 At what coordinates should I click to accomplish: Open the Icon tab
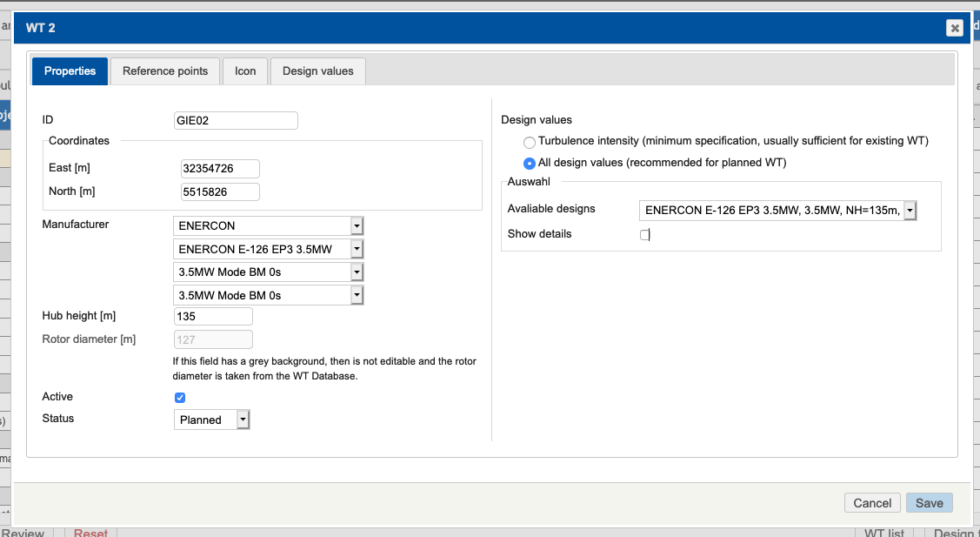pyautogui.click(x=245, y=70)
